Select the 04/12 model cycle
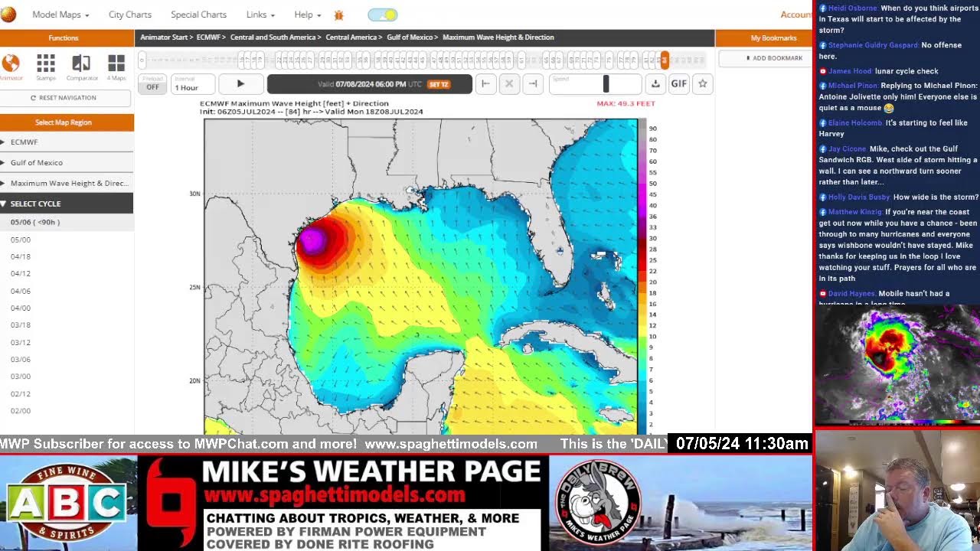Screen dimensions: 980x551 (x=21, y=273)
